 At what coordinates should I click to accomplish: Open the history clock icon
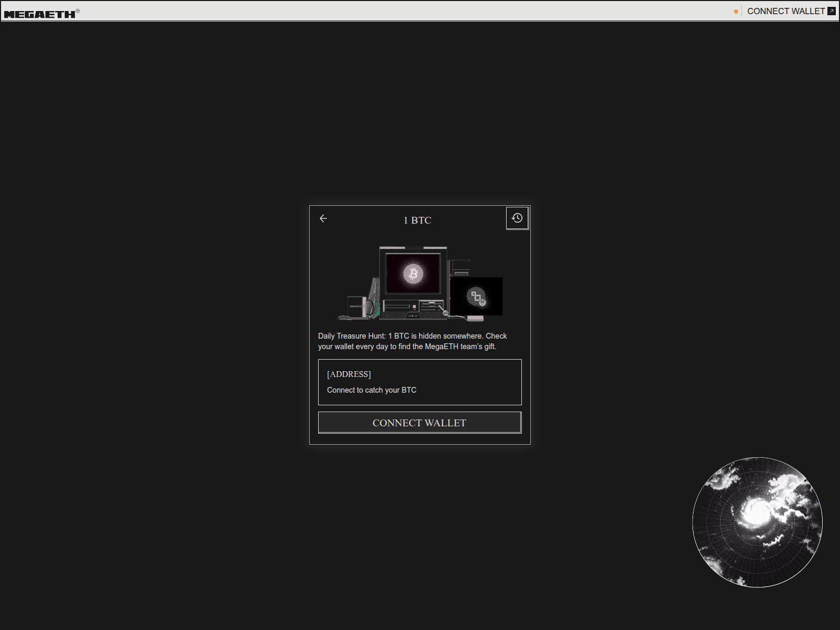click(517, 218)
